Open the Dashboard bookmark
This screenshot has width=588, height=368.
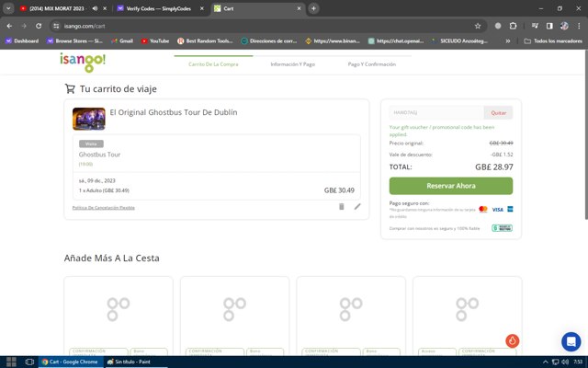pyautogui.click(x=22, y=40)
